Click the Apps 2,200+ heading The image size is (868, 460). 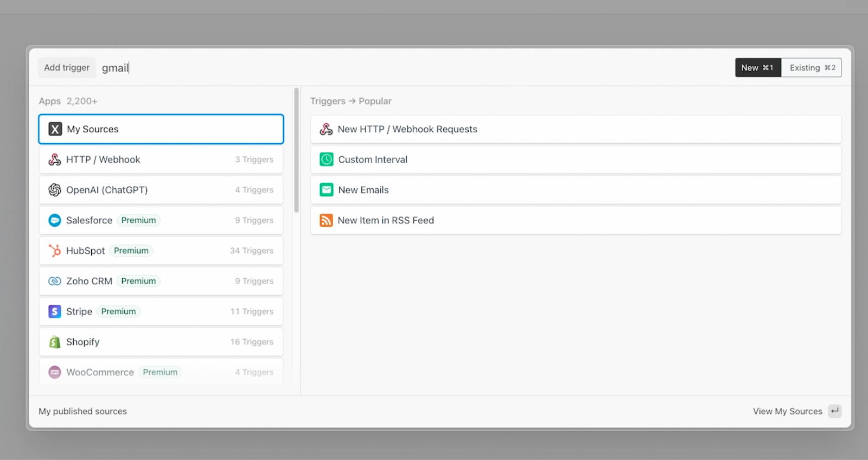click(68, 101)
